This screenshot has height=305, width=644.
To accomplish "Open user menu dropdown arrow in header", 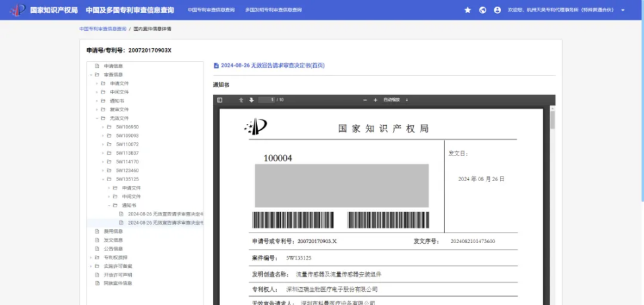I will (623, 11).
